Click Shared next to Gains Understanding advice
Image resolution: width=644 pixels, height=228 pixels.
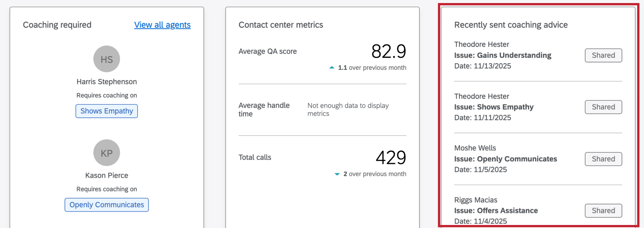603,55
